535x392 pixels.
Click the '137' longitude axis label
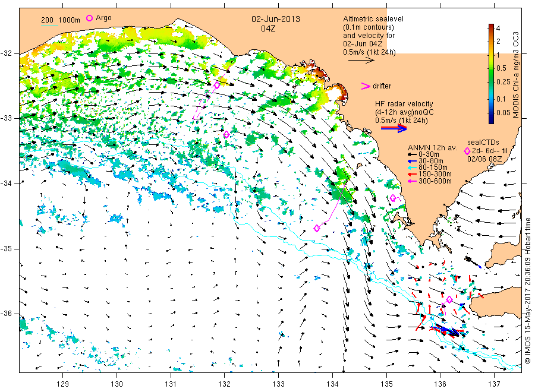(495, 384)
